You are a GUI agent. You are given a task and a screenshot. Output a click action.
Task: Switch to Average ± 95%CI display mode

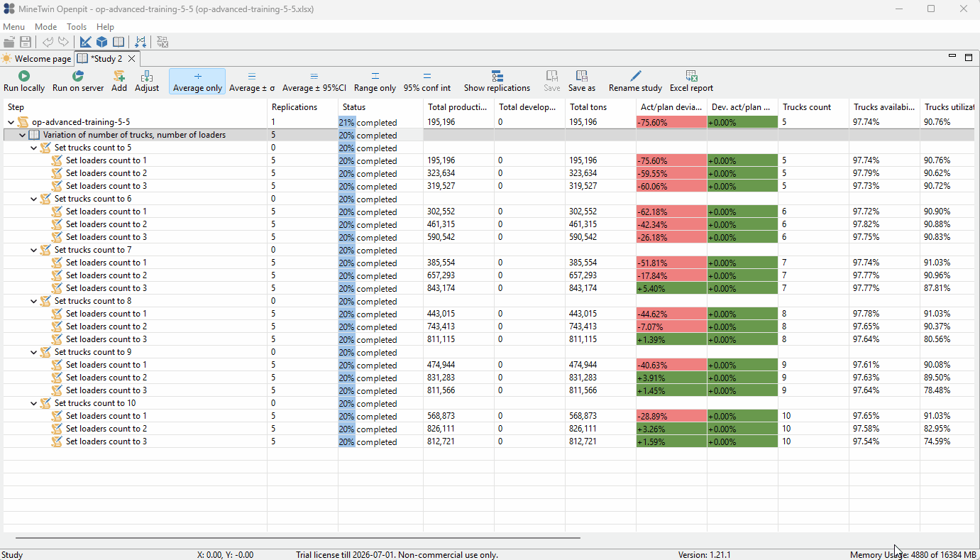[x=314, y=82]
